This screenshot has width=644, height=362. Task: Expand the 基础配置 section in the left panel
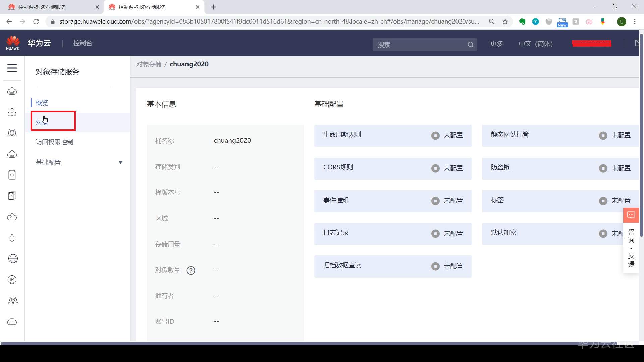(x=121, y=162)
